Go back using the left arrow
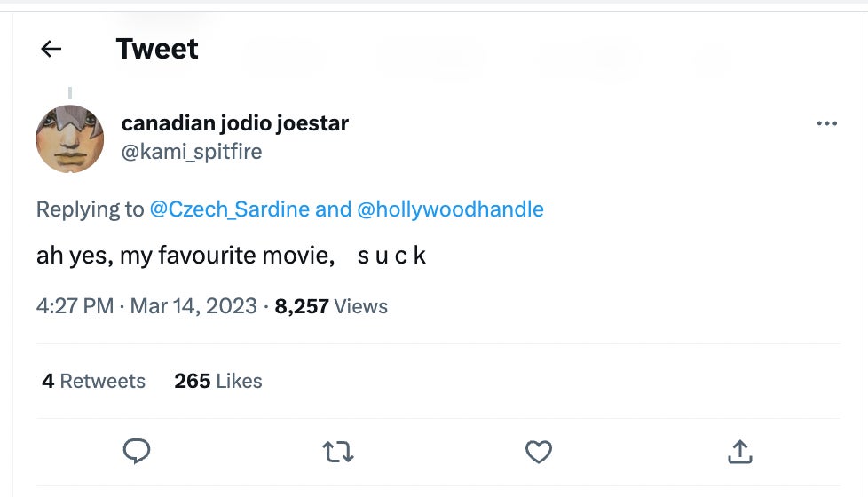This screenshot has height=497, width=868. click(51, 49)
